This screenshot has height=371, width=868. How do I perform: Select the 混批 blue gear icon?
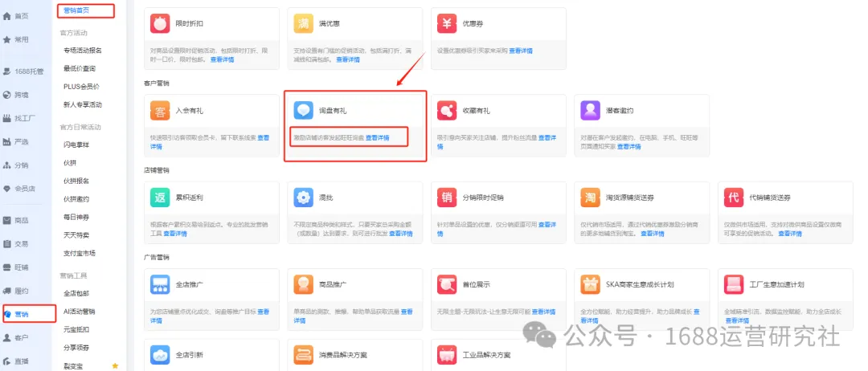point(303,198)
